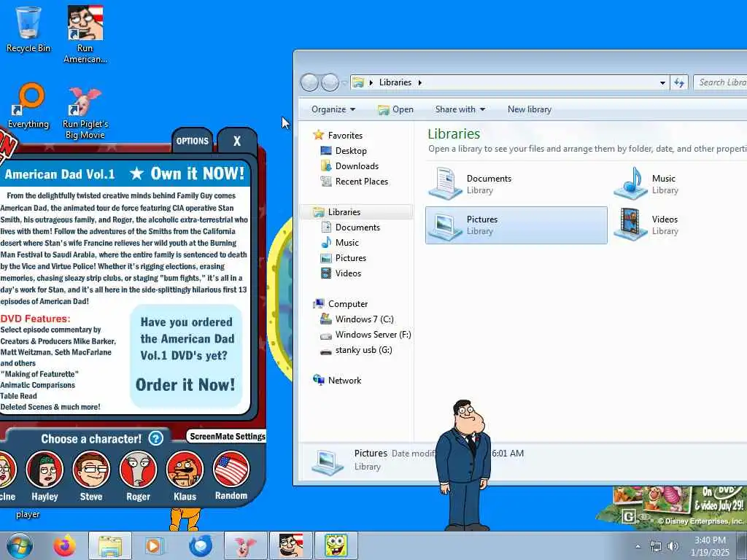Open the Organize dropdown menu
Screen dimensions: 747x560
click(333, 109)
